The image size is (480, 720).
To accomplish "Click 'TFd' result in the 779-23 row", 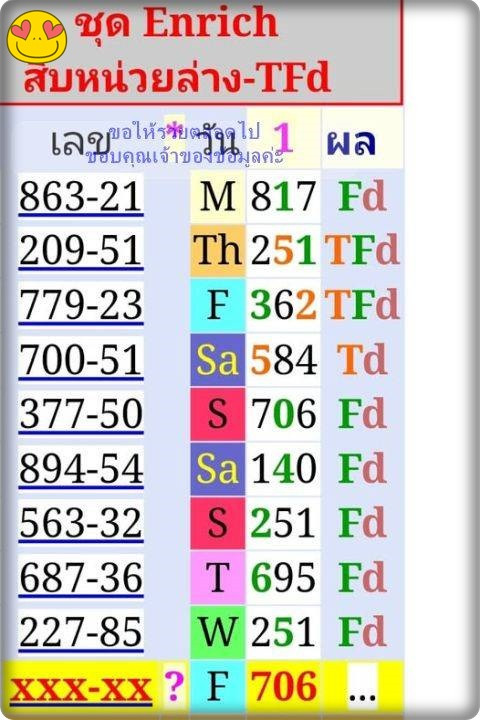I will 362,305.
